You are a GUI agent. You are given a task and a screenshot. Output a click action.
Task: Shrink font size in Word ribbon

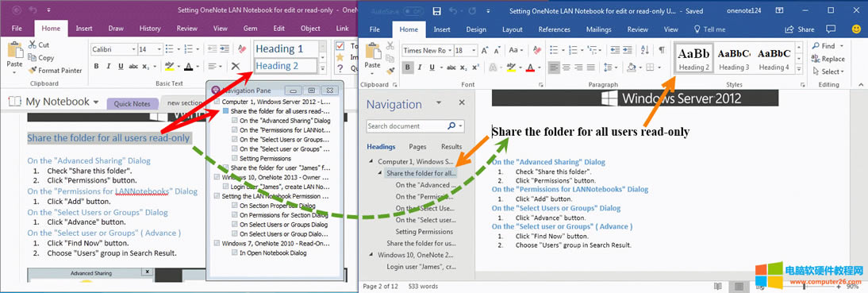pyautogui.click(x=497, y=50)
